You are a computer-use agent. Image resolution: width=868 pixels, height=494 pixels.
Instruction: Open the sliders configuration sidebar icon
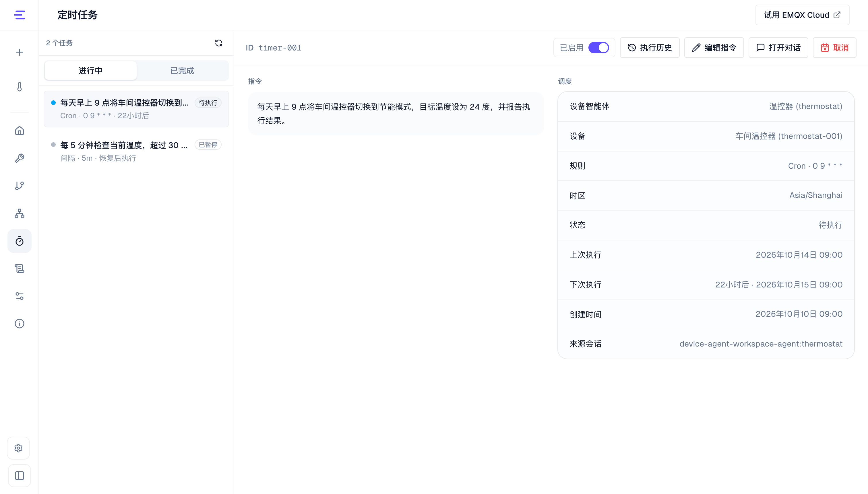(19, 296)
